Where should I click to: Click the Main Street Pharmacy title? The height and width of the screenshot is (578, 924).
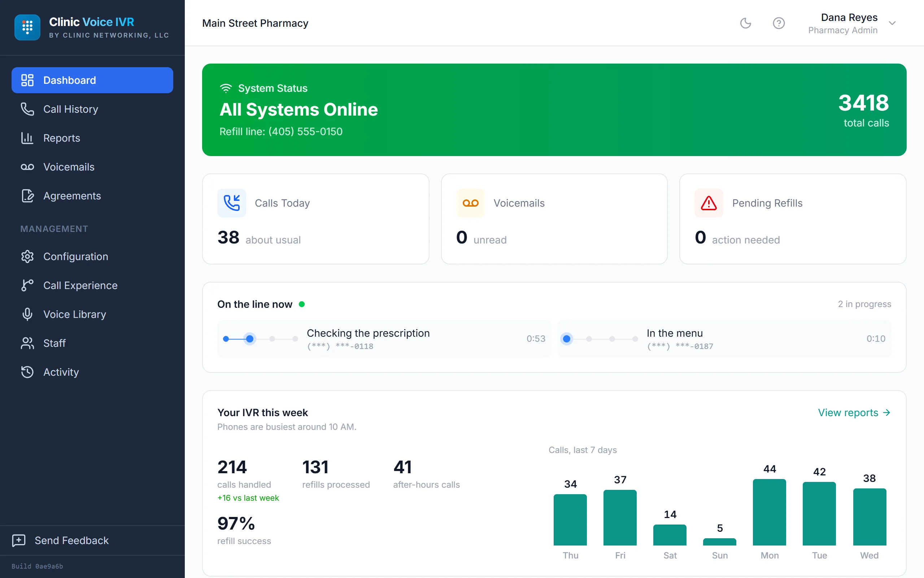tap(255, 23)
